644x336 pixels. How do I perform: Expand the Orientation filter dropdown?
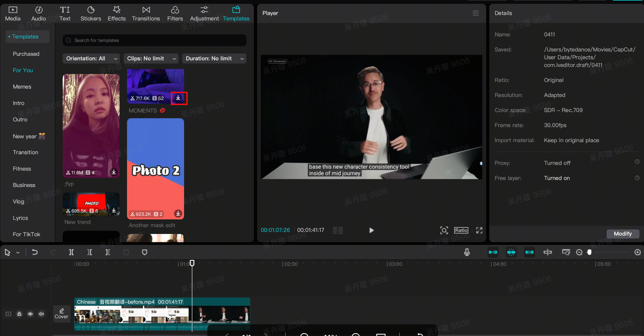[x=91, y=58]
